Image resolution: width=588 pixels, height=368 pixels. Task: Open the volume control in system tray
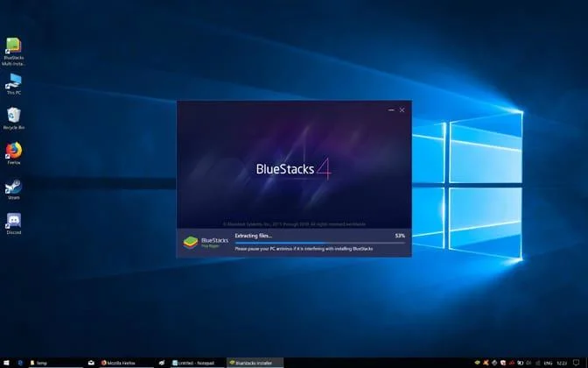(528, 363)
